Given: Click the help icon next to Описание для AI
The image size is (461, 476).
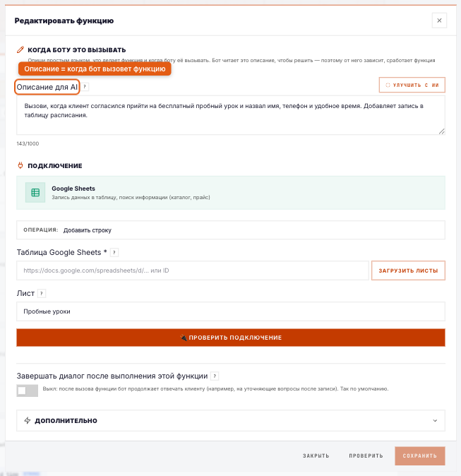Looking at the screenshot, I should coord(85,87).
